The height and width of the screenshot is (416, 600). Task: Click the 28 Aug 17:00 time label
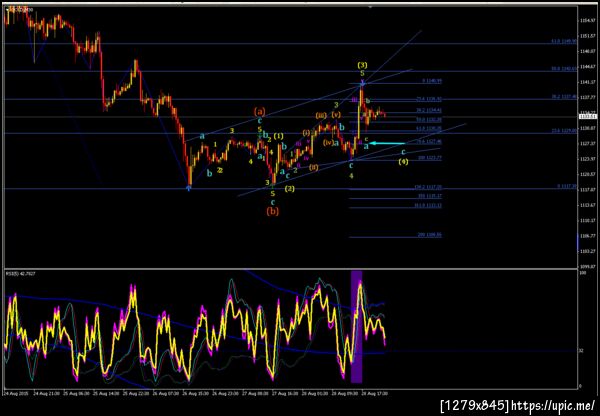click(x=374, y=393)
